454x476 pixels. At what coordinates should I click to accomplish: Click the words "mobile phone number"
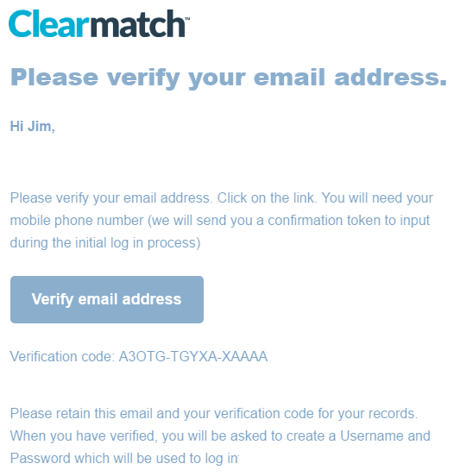point(77,221)
